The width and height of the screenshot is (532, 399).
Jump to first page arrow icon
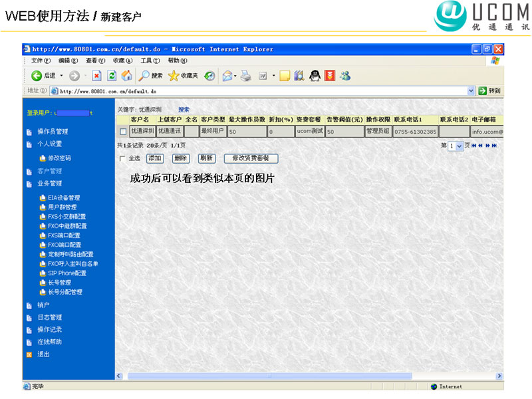pos(474,146)
